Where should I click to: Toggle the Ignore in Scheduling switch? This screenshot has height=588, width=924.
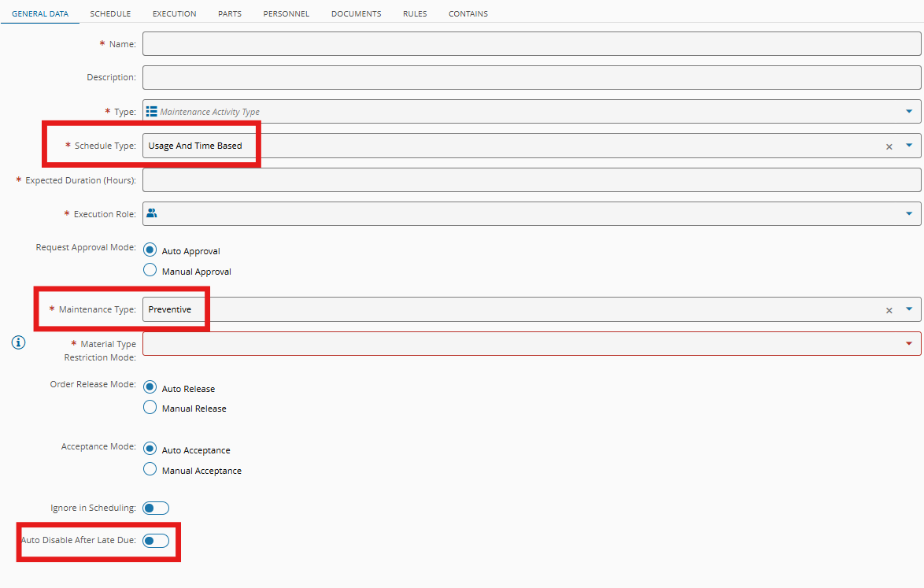[x=156, y=508]
